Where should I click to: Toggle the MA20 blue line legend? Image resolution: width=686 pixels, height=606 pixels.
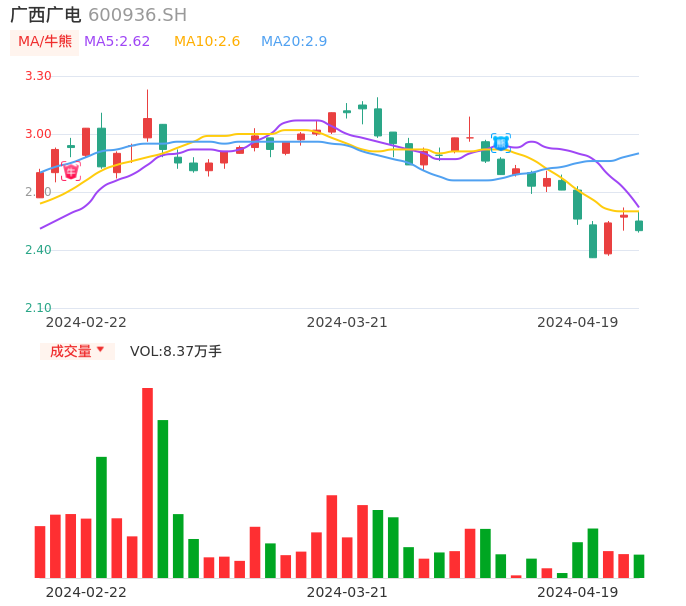[294, 42]
